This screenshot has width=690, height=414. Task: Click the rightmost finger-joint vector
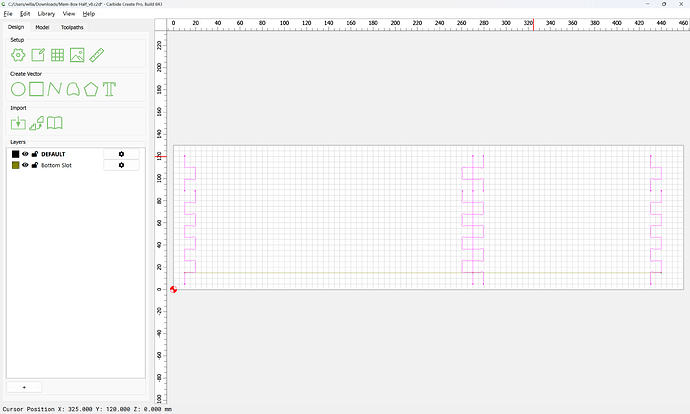click(x=656, y=220)
